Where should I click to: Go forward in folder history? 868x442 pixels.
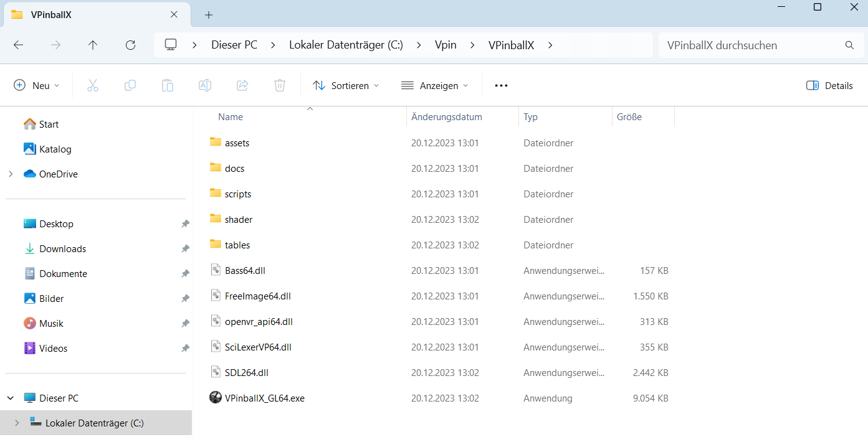(55, 45)
